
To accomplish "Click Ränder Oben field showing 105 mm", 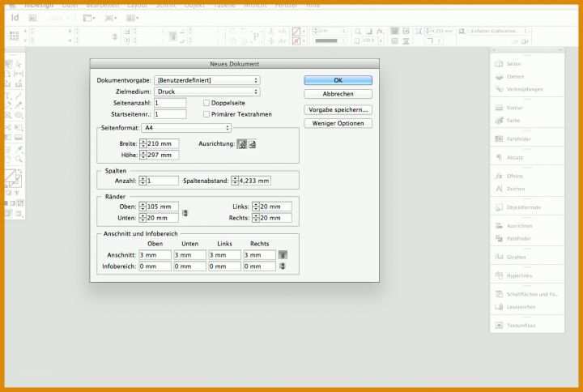I will pos(162,207).
